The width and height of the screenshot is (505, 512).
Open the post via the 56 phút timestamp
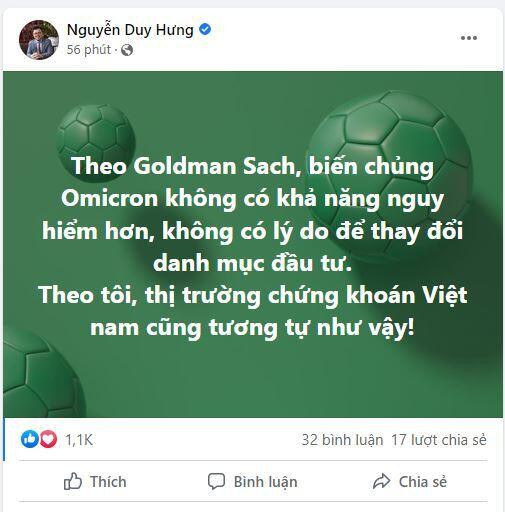89,50
